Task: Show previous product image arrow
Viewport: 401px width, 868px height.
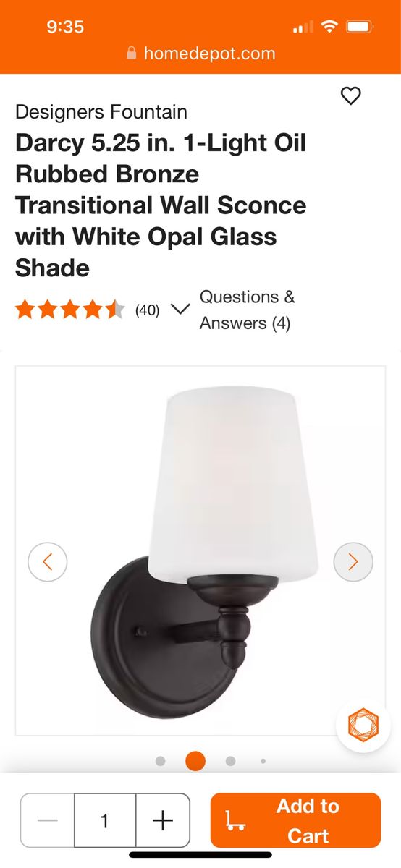Action: pyautogui.click(x=48, y=561)
